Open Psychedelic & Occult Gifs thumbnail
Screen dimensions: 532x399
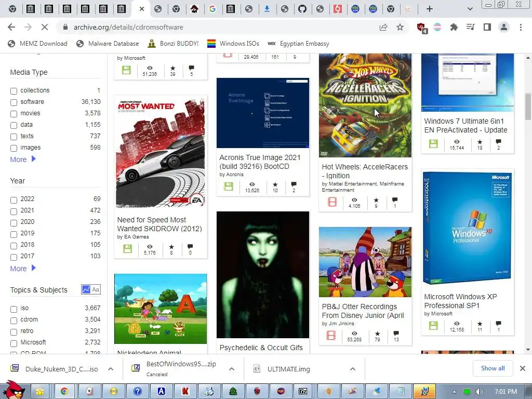coord(263,275)
